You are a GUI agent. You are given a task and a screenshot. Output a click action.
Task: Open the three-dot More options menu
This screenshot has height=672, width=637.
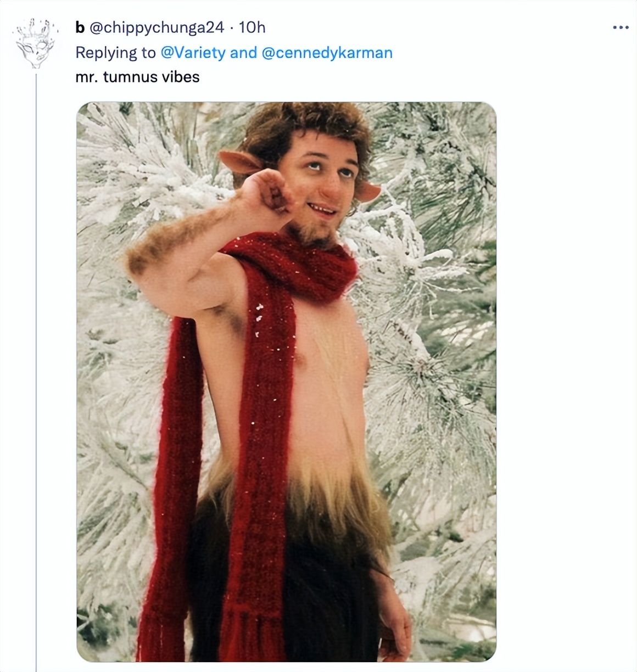point(621,27)
